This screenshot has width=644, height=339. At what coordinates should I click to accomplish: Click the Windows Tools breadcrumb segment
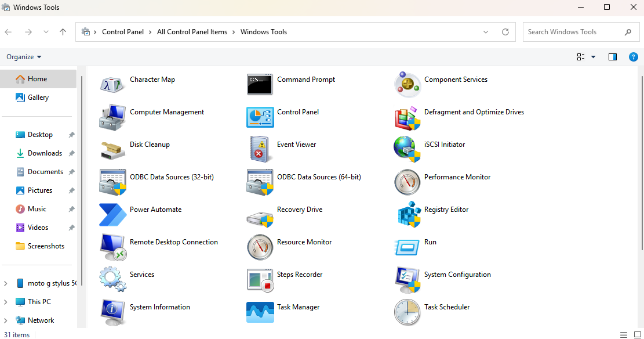tap(264, 32)
